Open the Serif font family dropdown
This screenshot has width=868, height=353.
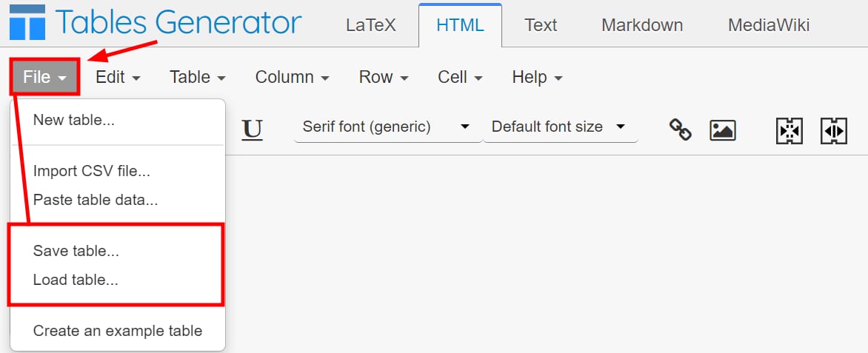point(386,127)
